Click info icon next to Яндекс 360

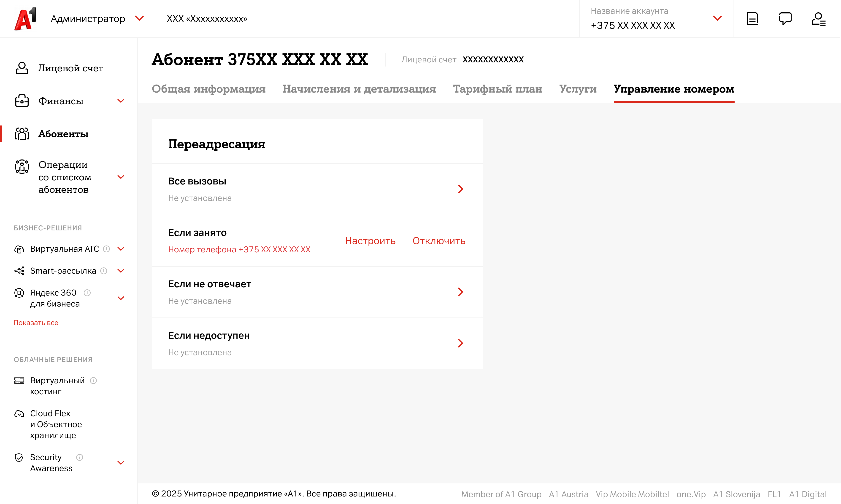(x=87, y=293)
